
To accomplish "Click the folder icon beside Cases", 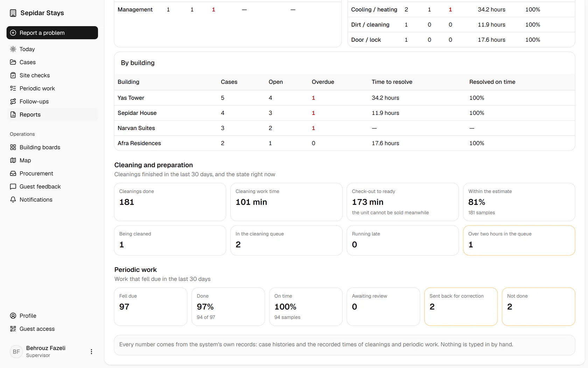I will coord(13,62).
